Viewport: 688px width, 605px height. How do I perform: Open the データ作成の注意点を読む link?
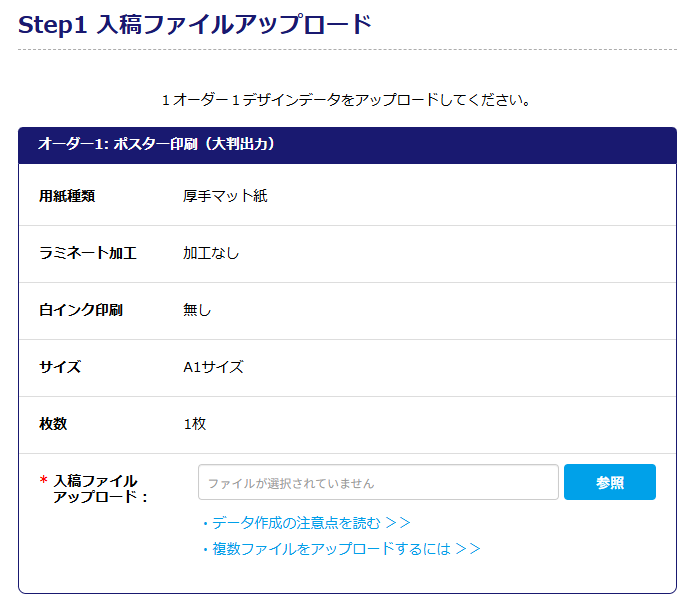pyautogui.click(x=306, y=522)
